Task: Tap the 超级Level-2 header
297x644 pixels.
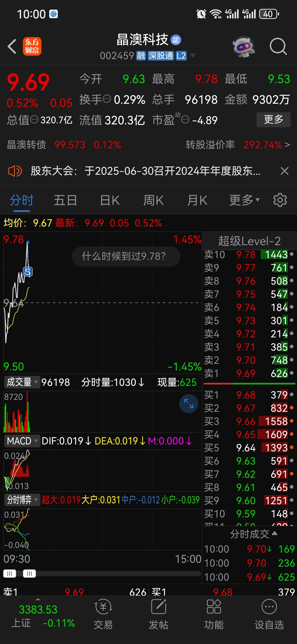Action: [x=249, y=241]
